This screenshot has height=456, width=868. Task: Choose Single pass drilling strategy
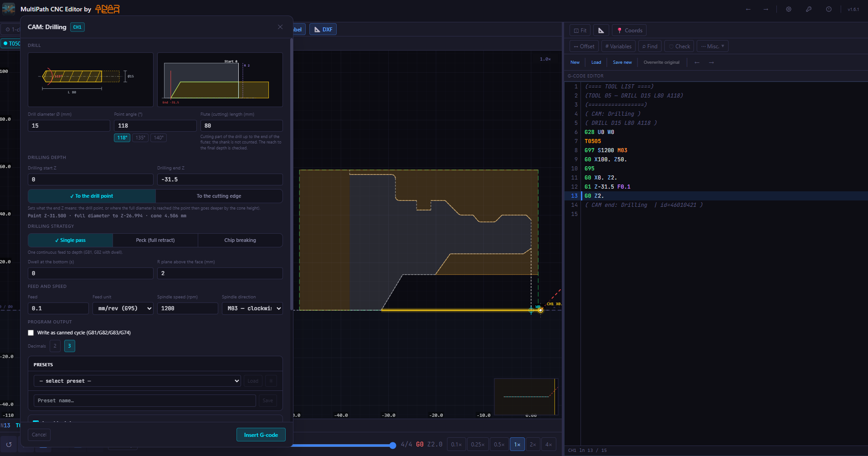(70, 240)
